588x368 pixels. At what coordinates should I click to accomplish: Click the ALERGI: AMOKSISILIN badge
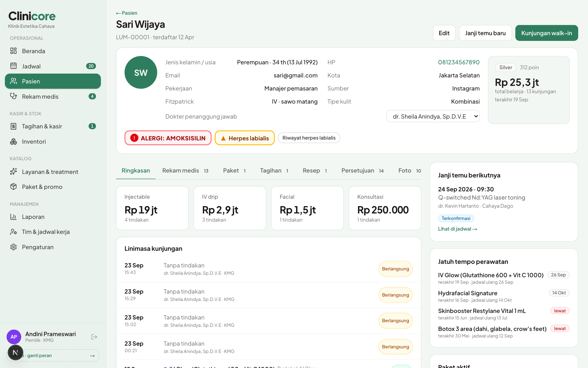(x=168, y=138)
